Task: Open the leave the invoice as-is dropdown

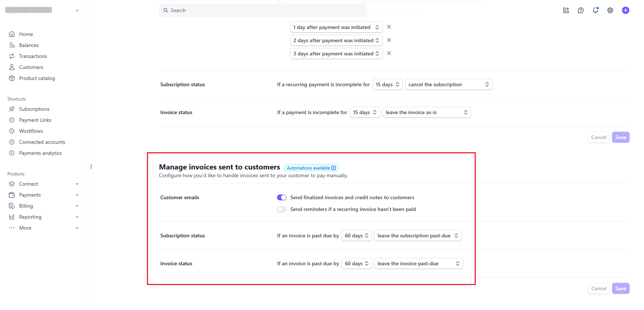Action: coord(427,112)
